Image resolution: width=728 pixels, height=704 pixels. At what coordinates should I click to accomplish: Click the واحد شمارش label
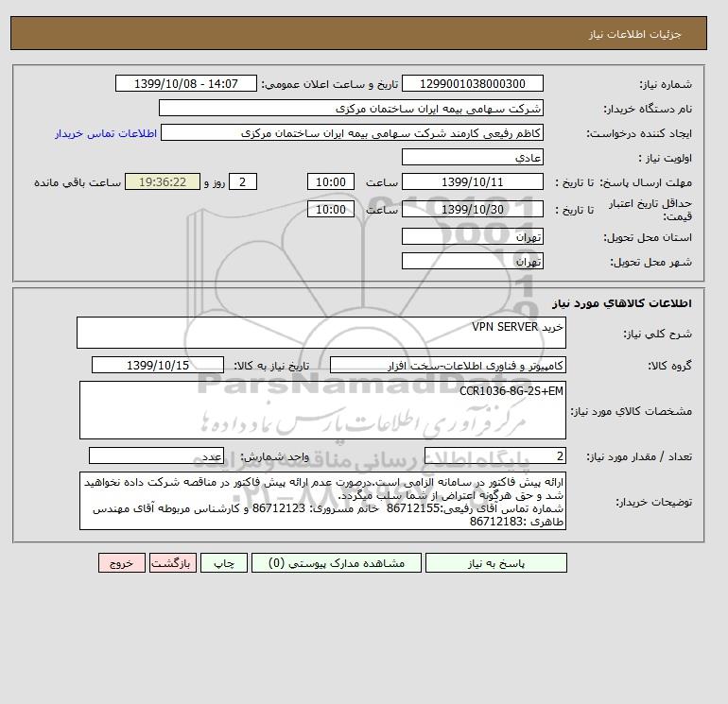point(274,457)
